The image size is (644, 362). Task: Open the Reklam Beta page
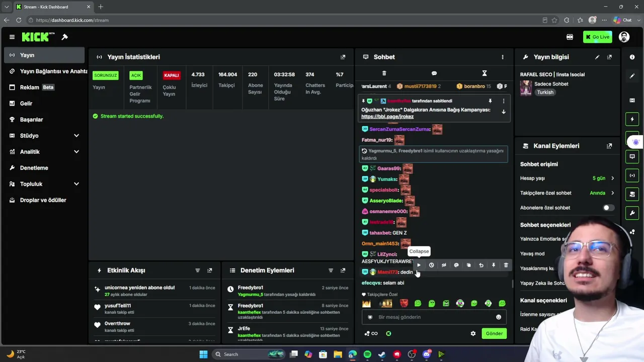click(x=44, y=87)
